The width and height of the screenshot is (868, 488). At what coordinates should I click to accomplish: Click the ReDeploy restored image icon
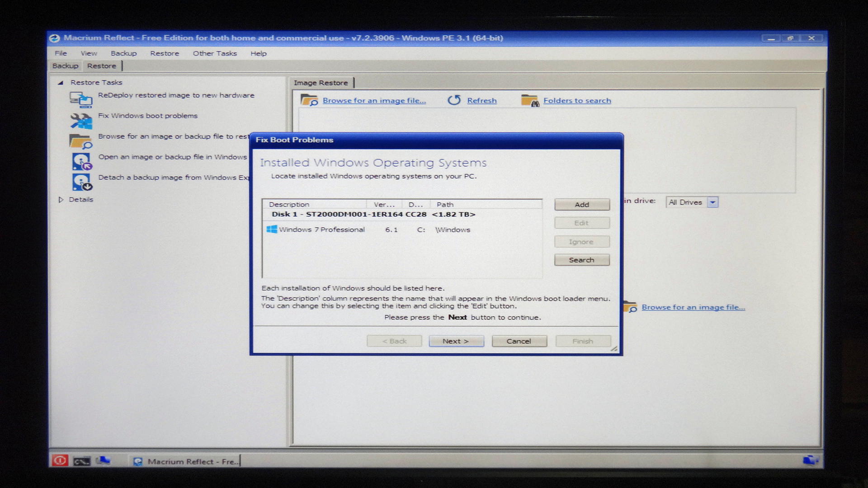point(81,99)
